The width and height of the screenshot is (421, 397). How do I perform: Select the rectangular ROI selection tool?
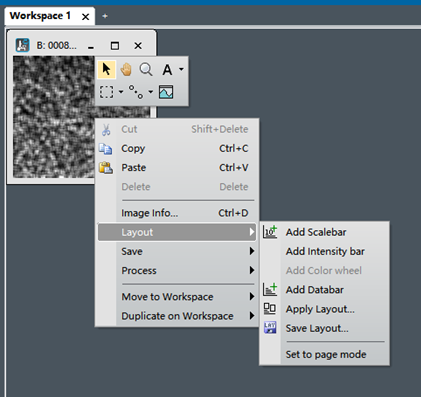106,92
